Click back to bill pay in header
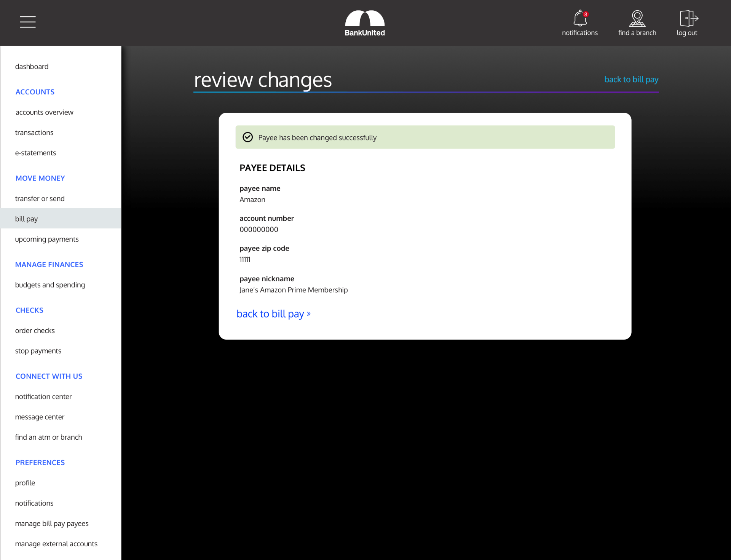731x560 pixels. click(631, 80)
